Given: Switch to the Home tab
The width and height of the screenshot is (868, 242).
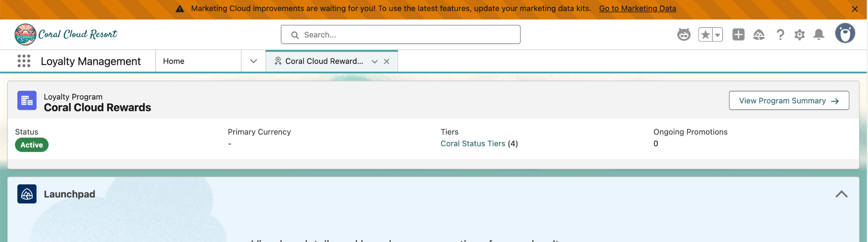Looking at the screenshot, I should [174, 61].
